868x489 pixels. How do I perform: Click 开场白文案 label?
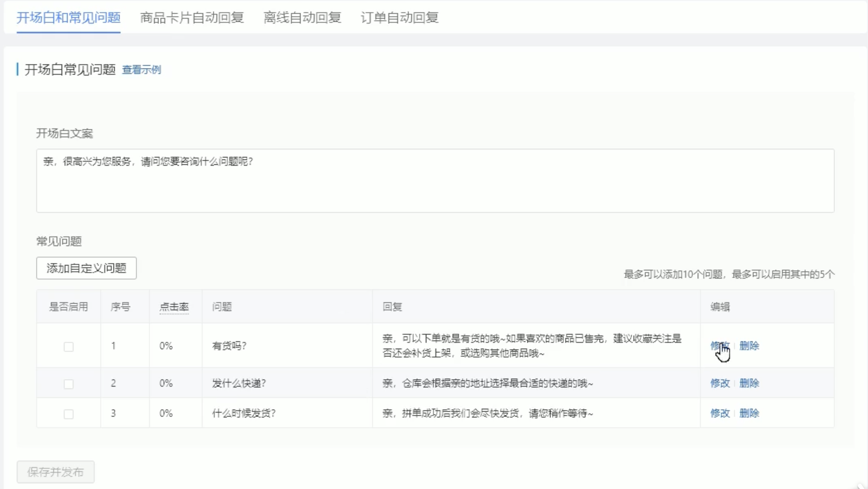pos(65,133)
